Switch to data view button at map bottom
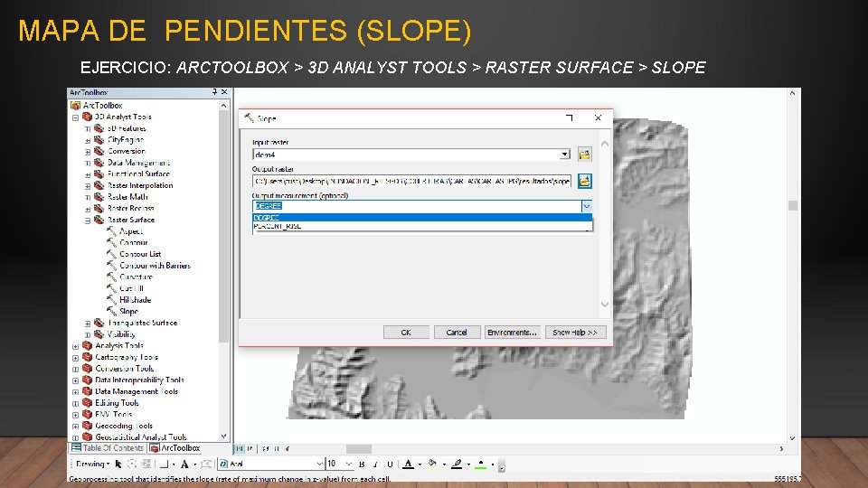Screen dimensions: 868x488 click(240, 449)
